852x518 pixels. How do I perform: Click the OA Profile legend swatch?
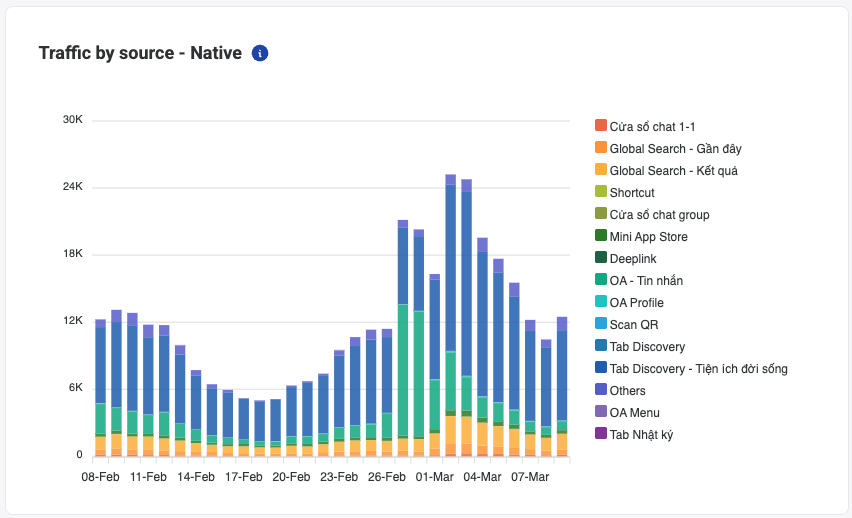pyautogui.click(x=600, y=302)
